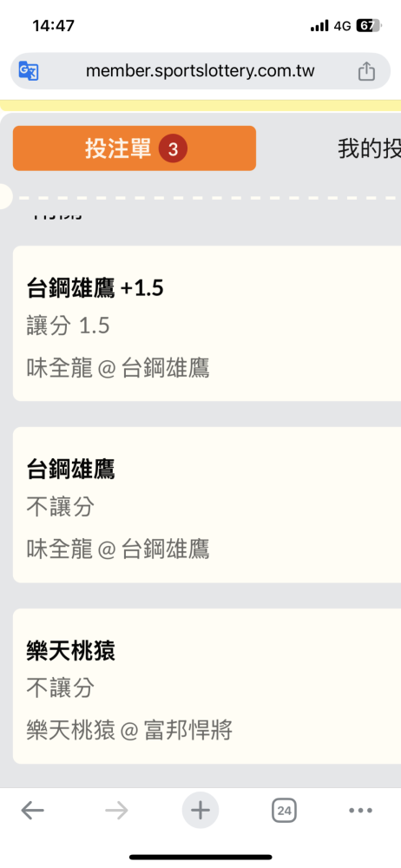Tap the member.sportslottery.com.tw address field
401x868 pixels.
pos(200,71)
